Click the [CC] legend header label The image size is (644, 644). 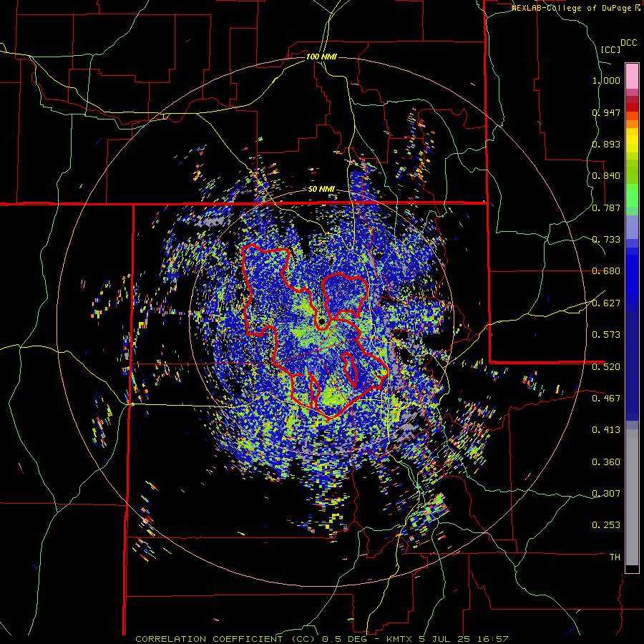coord(610,49)
